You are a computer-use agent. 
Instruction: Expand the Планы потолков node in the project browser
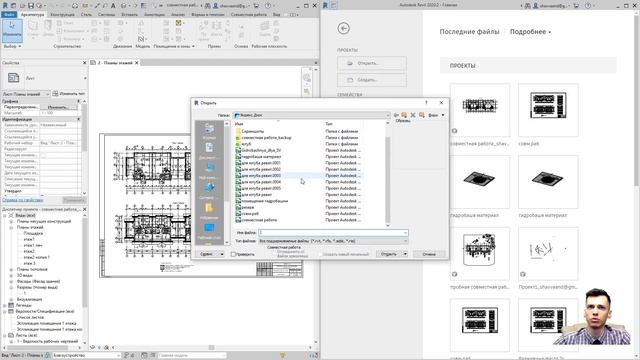[x=11, y=269]
